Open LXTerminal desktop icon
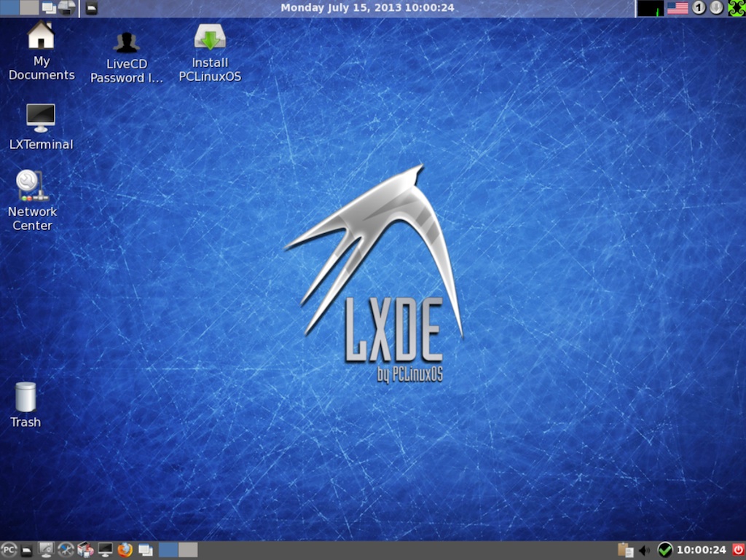The height and width of the screenshot is (560, 746). point(41,127)
